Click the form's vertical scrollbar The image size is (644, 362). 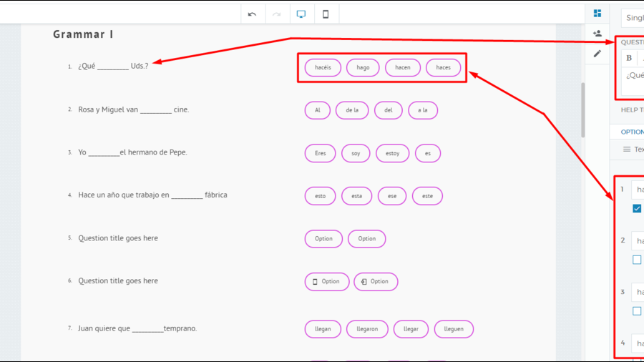tap(582, 109)
